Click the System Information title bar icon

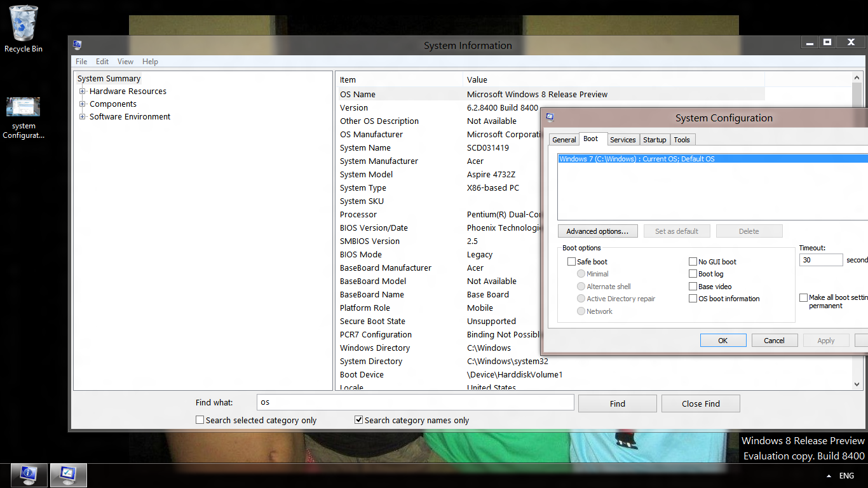coord(77,45)
